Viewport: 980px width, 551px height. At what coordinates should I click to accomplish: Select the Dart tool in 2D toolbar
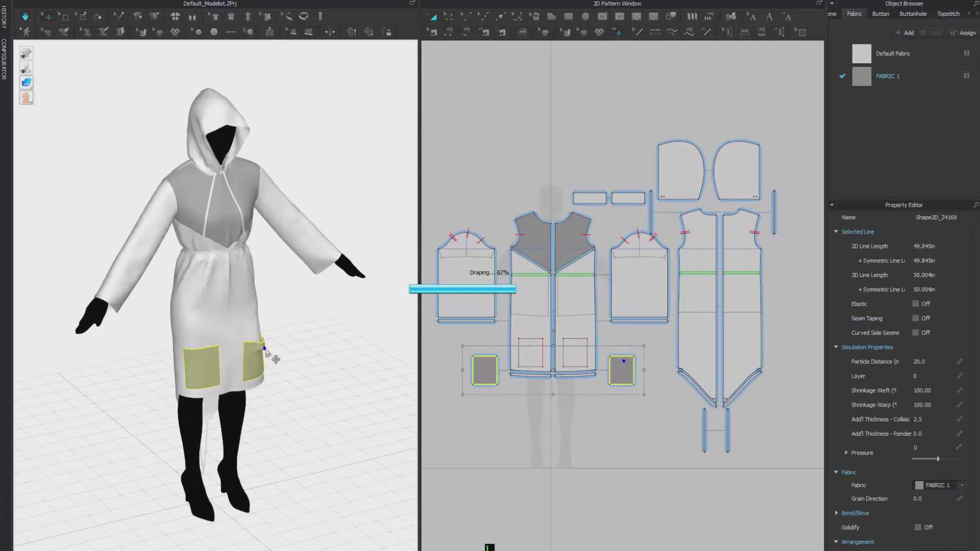click(x=653, y=16)
